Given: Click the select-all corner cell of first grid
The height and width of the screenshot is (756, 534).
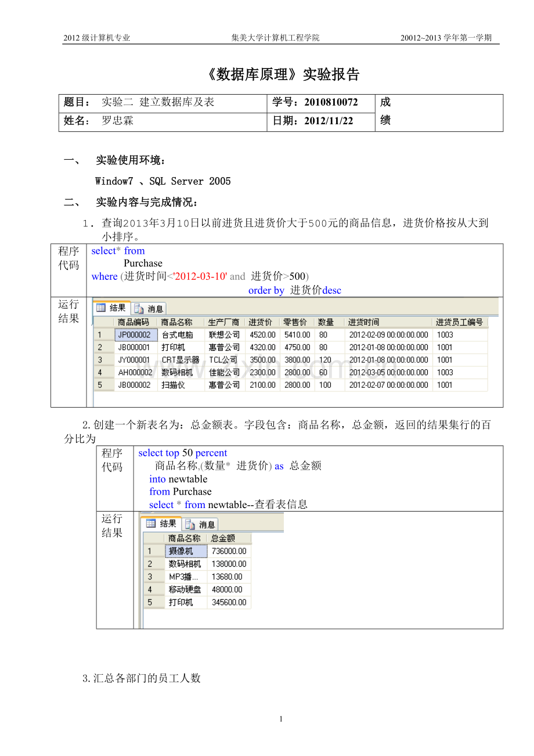Looking at the screenshot, I should tap(104, 322).
